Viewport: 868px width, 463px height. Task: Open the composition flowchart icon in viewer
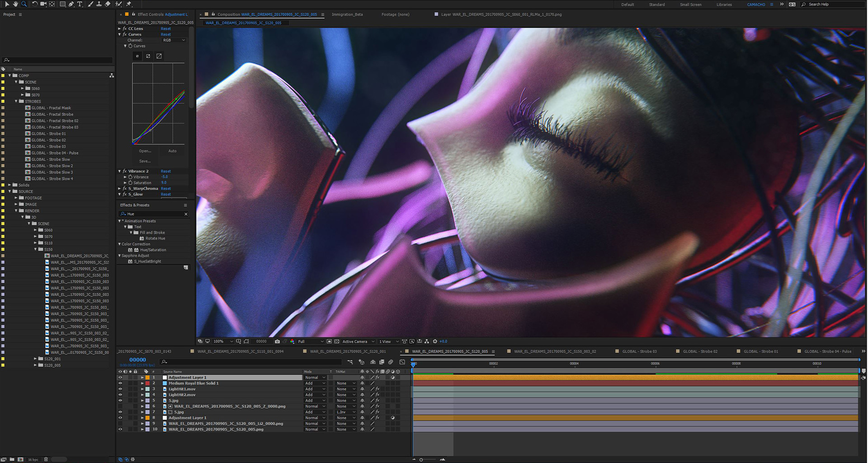[x=427, y=341]
